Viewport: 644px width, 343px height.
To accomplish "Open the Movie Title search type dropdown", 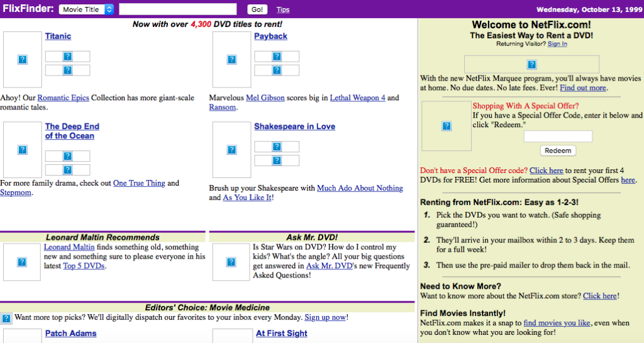I will coord(86,9).
